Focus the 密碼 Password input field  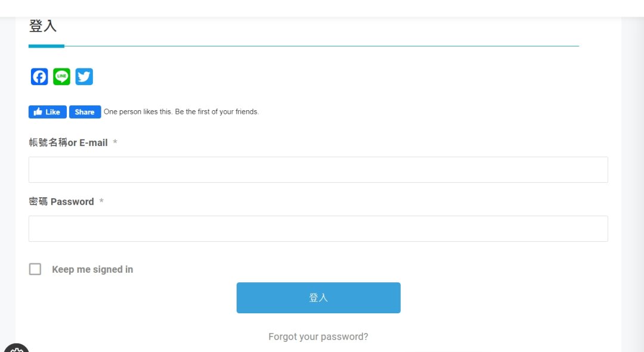[318, 229]
